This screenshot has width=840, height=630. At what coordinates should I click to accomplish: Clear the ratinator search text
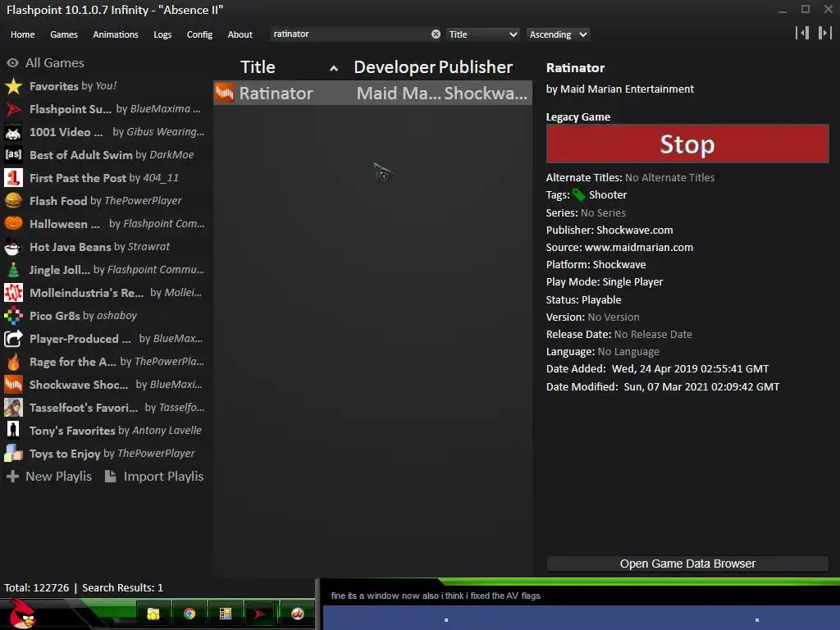click(436, 34)
